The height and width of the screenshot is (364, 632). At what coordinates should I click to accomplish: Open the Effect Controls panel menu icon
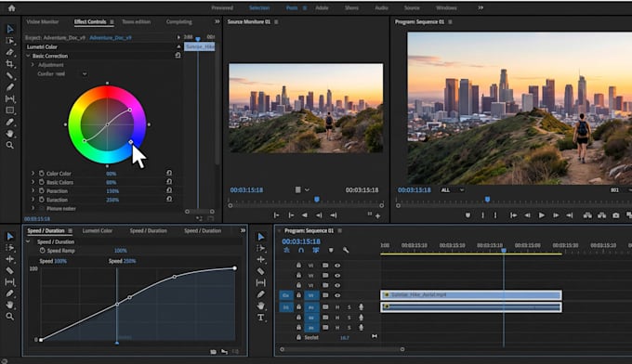pos(112,21)
